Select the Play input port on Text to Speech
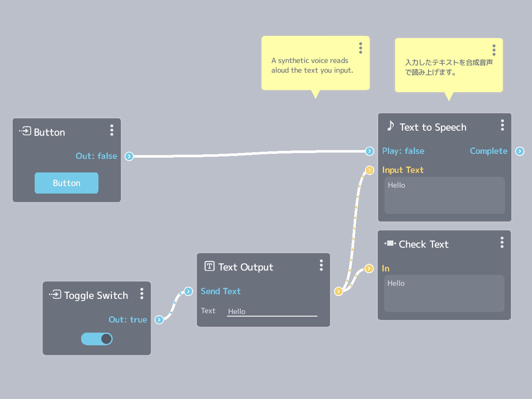The image size is (532, 399). tap(370, 151)
